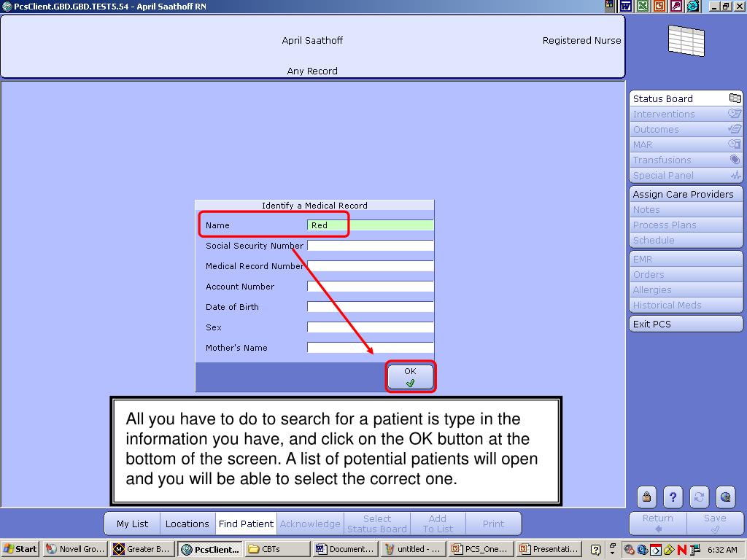Click the refresh arrows icon

[699, 497]
